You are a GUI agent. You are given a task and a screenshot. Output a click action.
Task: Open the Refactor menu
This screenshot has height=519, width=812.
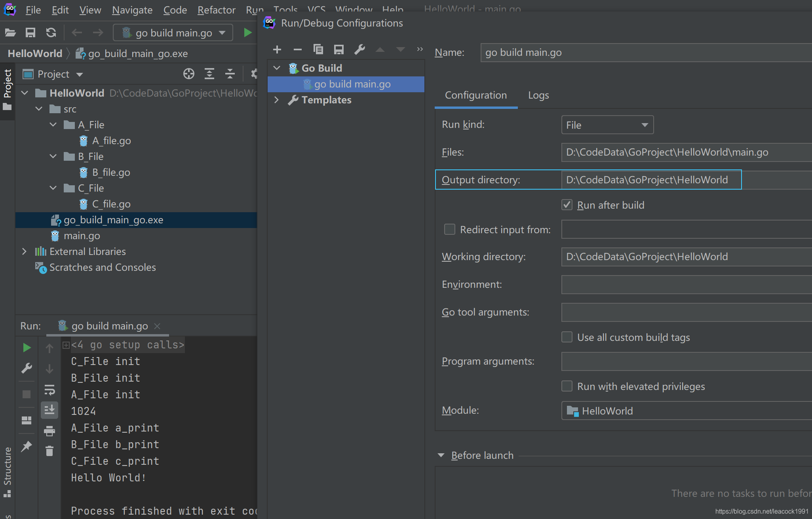coord(216,10)
